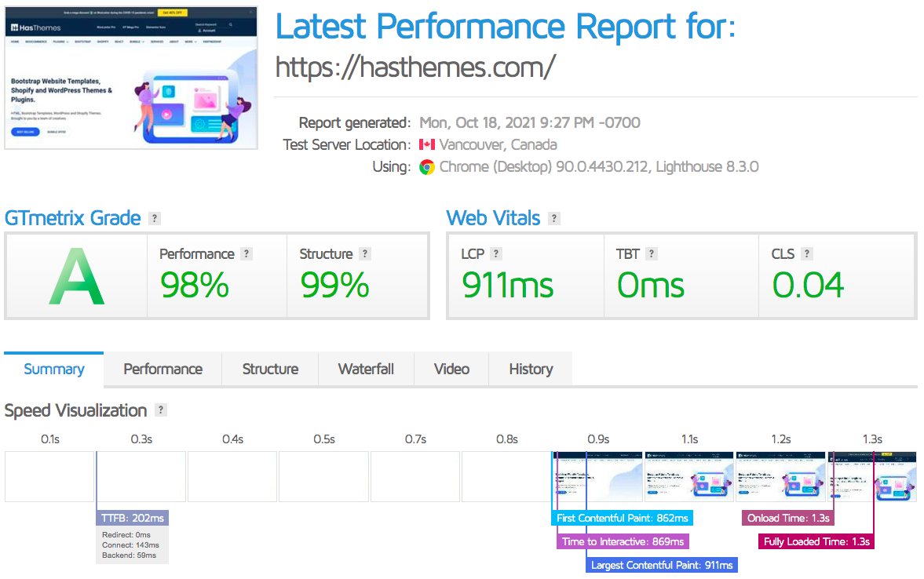The width and height of the screenshot is (924, 579).
Task: Click the 911ms LCP value
Action: click(507, 286)
